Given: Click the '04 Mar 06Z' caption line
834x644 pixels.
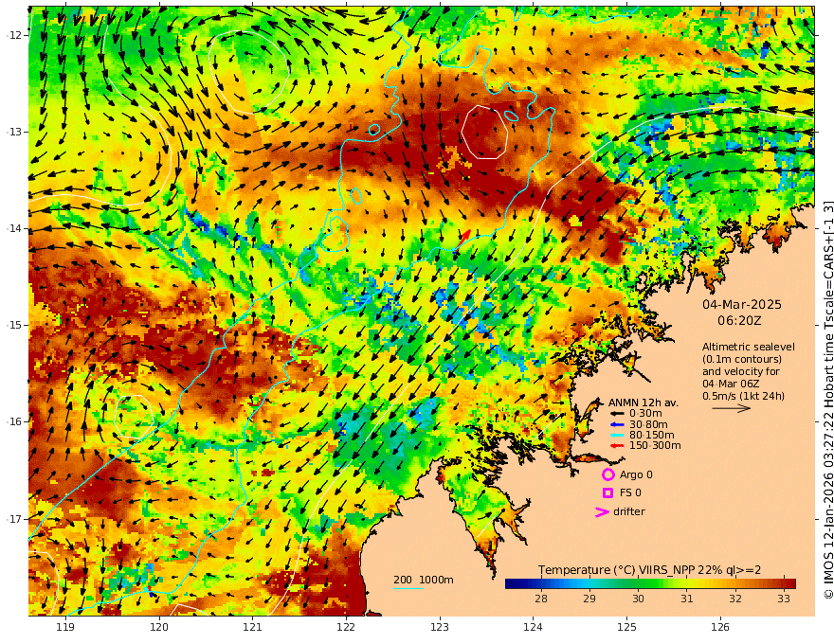Looking at the screenshot, I should click(x=731, y=384).
